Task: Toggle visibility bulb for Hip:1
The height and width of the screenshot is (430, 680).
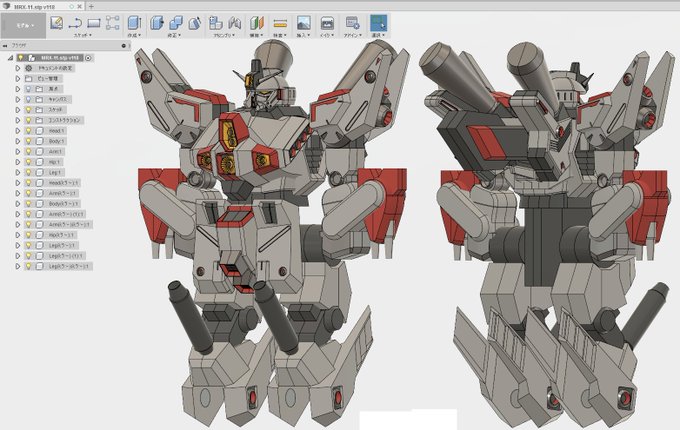Action: click(x=29, y=162)
